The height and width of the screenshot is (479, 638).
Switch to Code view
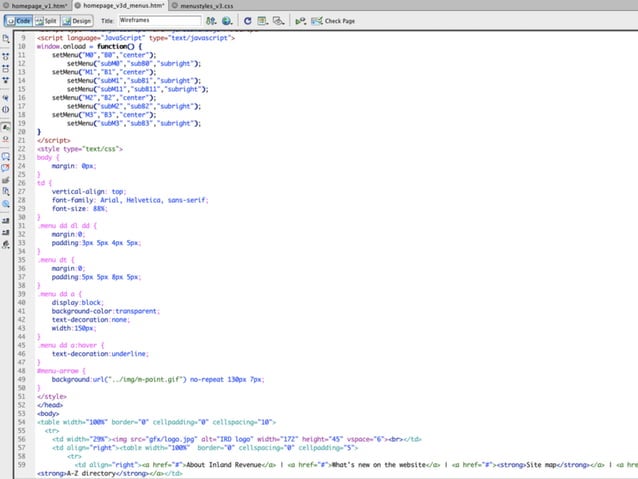click(x=19, y=20)
